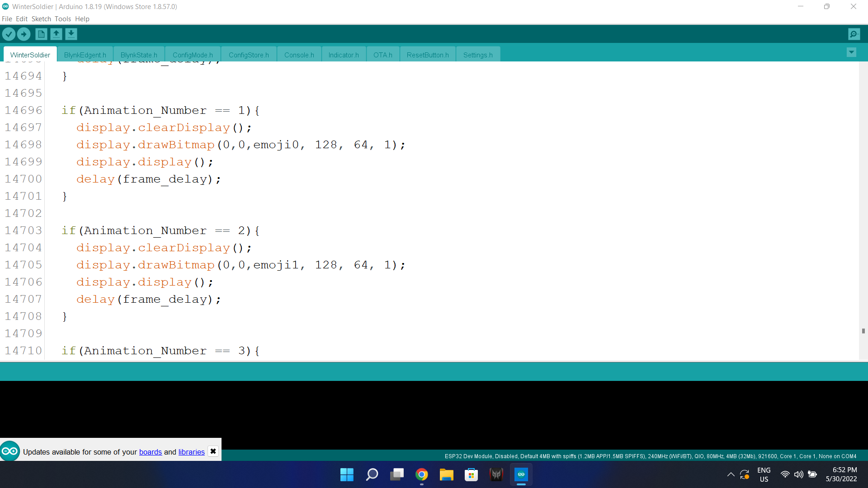Toggle the Wi-Fi status icon in the tray
Image resolution: width=868 pixels, height=488 pixels.
(784, 474)
